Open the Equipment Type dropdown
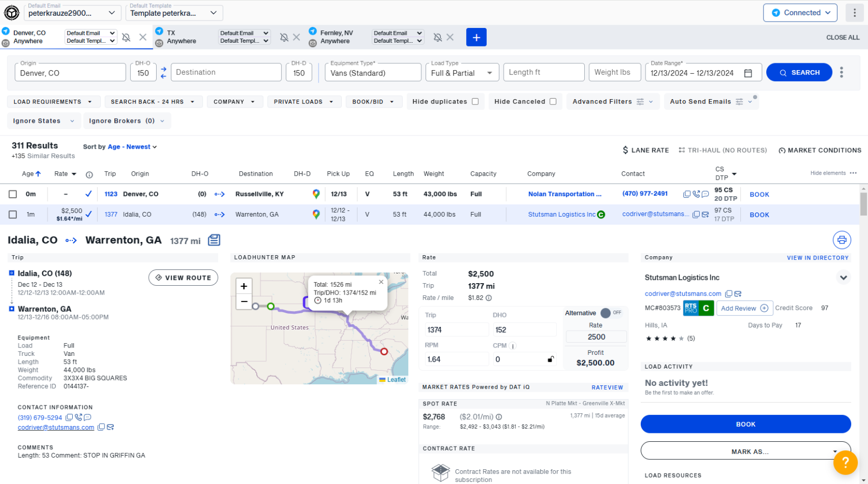Screen dimensions: 868x484 tap(373, 73)
